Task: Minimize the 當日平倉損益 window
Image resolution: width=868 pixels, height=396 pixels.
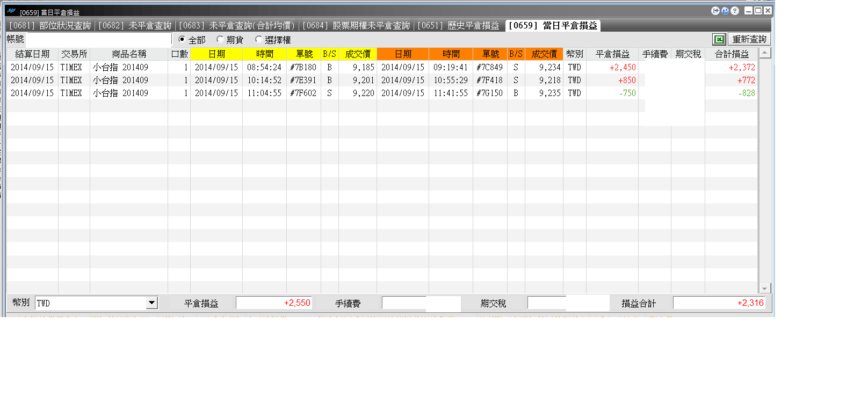Action: click(x=748, y=11)
